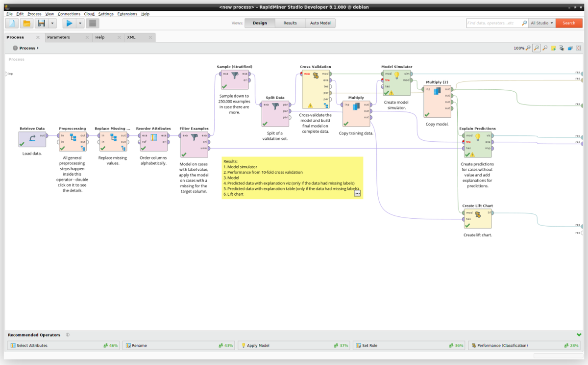Open the Auto Model view
The width and height of the screenshot is (588, 365).
click(320, 23)
